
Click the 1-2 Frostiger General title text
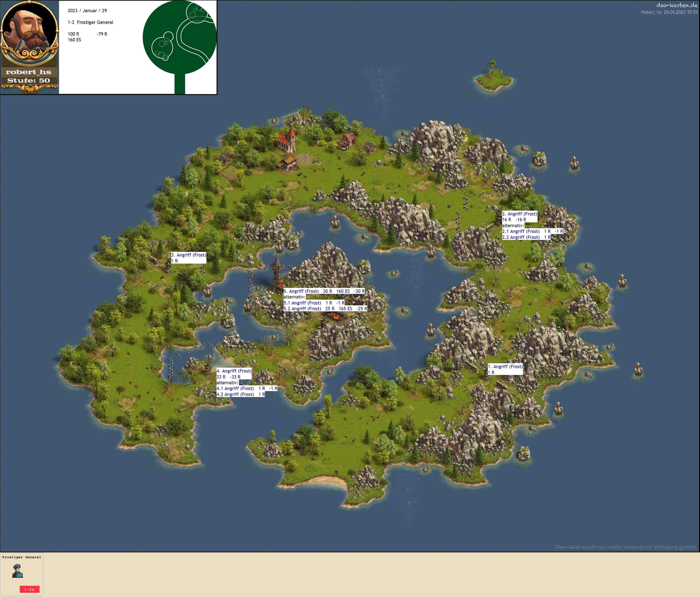pyautogui.click(x=90, y=22)
